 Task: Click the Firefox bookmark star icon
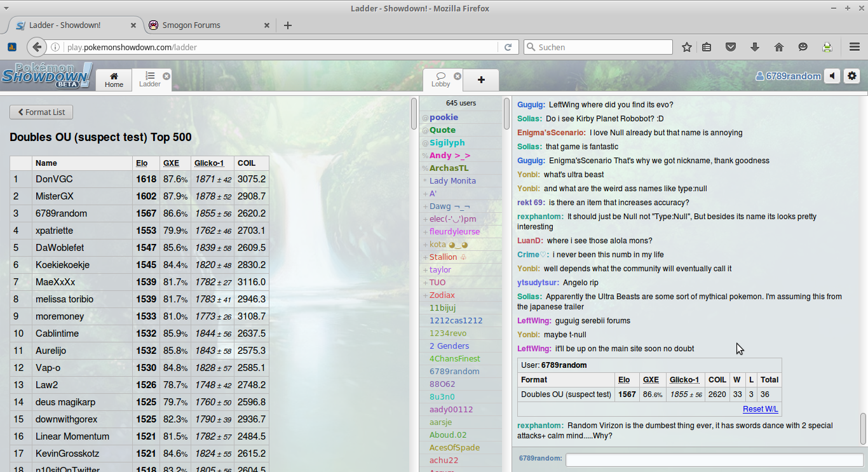point(687,47)
